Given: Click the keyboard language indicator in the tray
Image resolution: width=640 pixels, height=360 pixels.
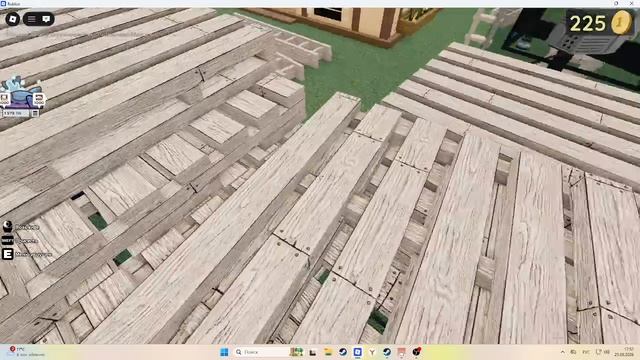Looking at the screenshot, I should click(586, 352).
